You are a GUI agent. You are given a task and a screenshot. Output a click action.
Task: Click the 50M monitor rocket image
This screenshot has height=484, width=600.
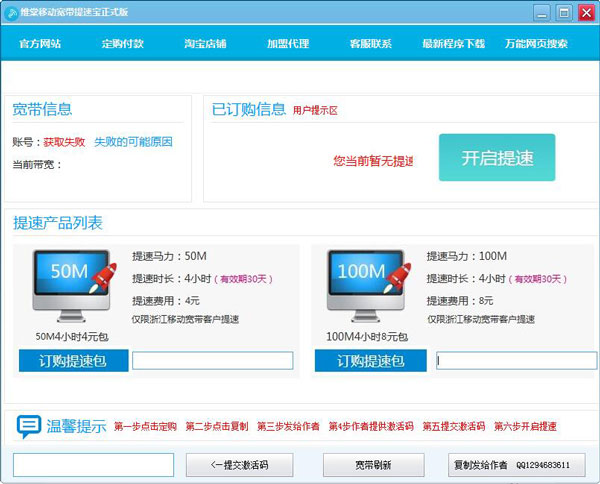click(x=74, y=286)
